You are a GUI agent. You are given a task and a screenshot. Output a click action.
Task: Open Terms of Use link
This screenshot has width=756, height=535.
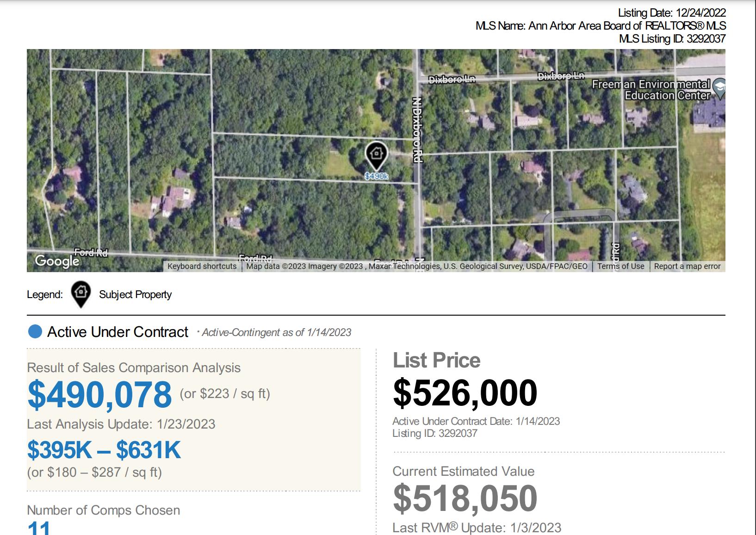coord(620,266)
